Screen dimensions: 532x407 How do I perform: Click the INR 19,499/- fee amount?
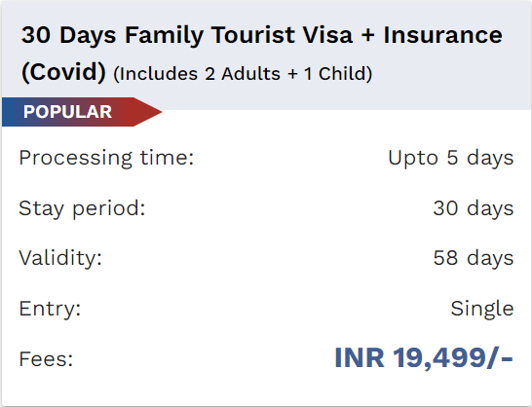[424, 357]
